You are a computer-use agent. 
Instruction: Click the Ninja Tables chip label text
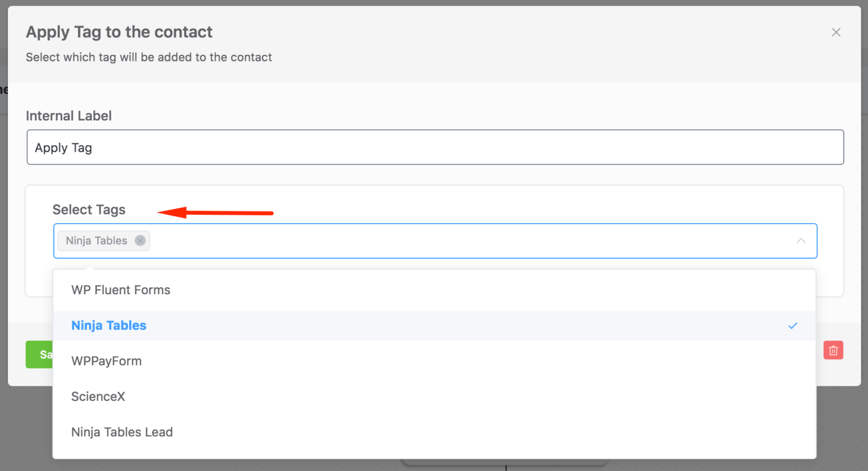(97, 241)
